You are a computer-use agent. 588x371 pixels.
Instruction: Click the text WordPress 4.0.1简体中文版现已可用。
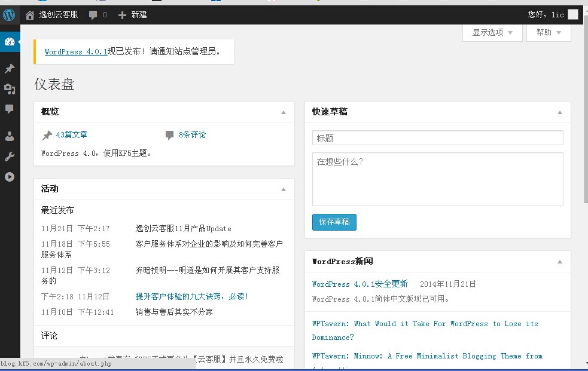click(380, 299)
